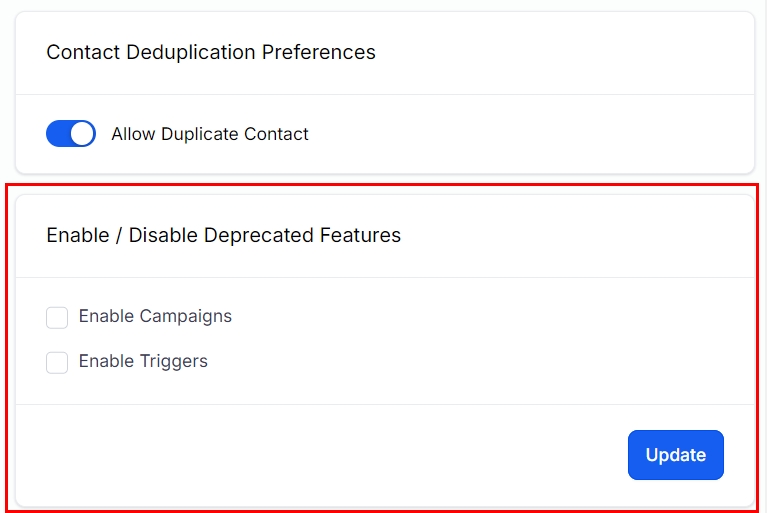The height and width of the screenshot is (513, 767).
Task: Click the word "Deprecated" in the section title
Action: pos(258,236)
